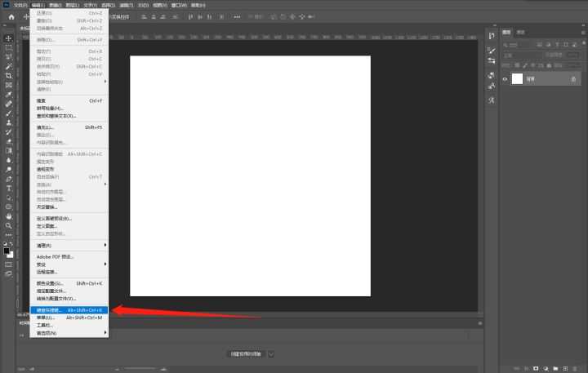Select the Hand tool
The height and width of the screenshot is (373, 588).
pos(9,216)
